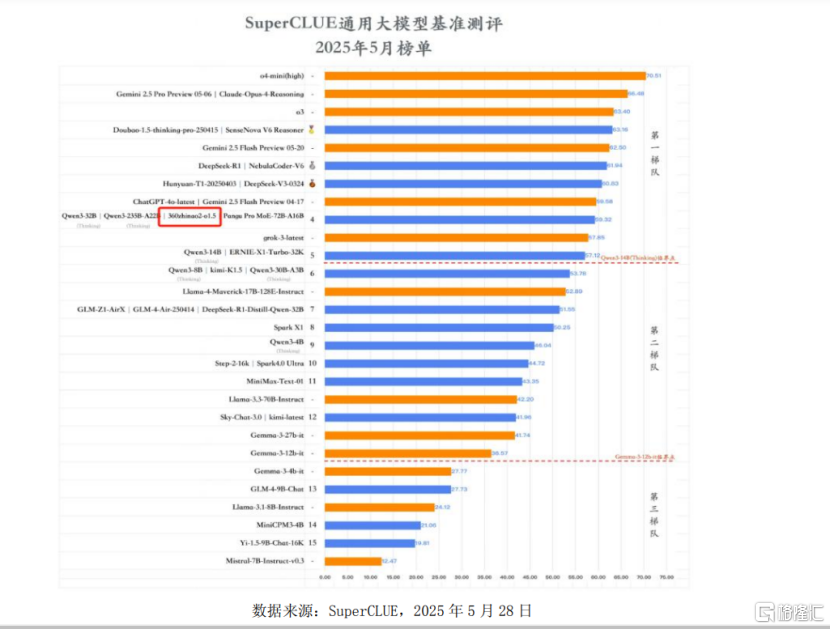The width and height of the screenshot is (830, 629).
Task: Click the blue DeepSeek-R1 score bar
Action: pyautogui.click(x=465, y=166)
